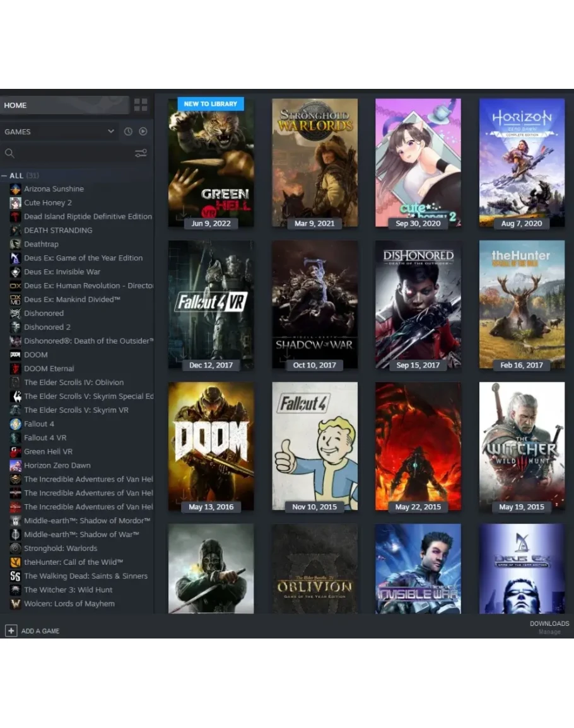Open Horizon Zero Dawn cover thumbnail
The height and width of the screenshot is (728, 574).
(x=522, y=163)
